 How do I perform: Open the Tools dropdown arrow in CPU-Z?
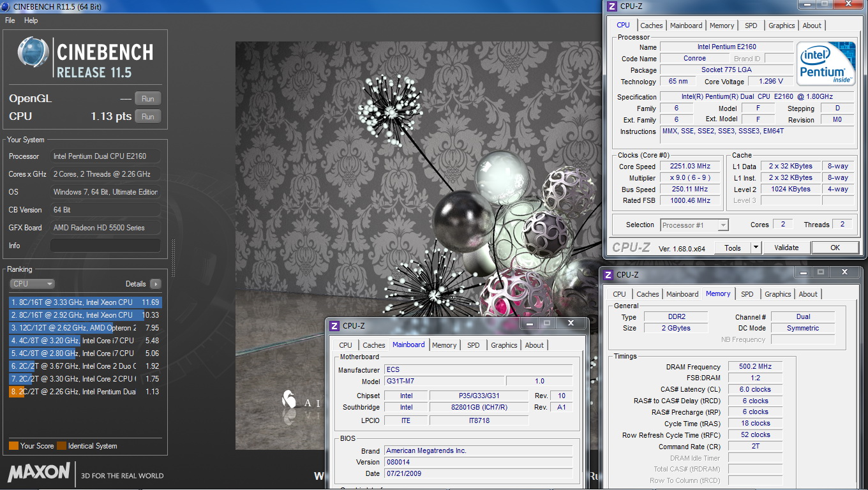click(756, 248)
